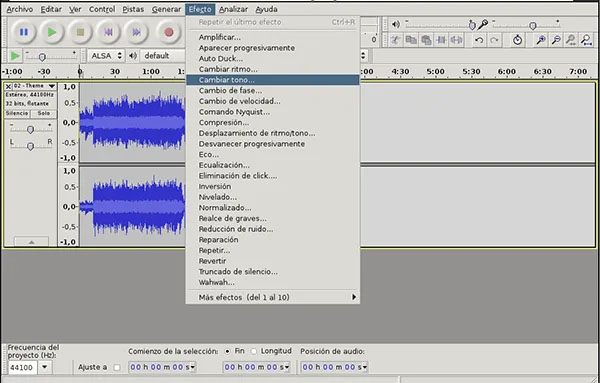Zoom in on the timeline

[541, 40]
